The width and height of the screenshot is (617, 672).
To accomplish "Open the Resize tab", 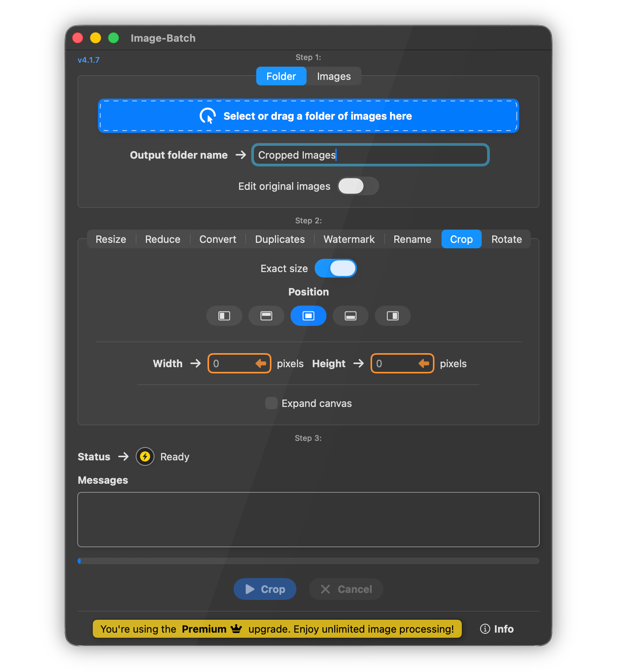I will 111,239.
